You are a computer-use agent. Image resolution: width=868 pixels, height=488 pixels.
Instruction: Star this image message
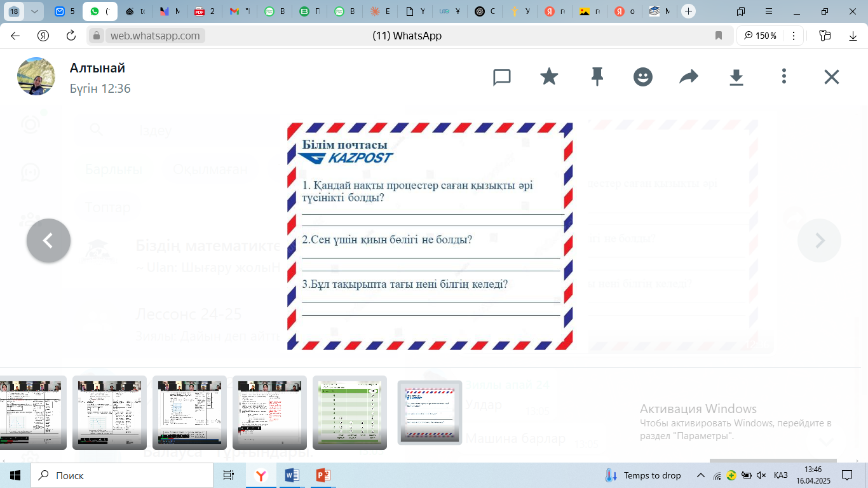549,77
